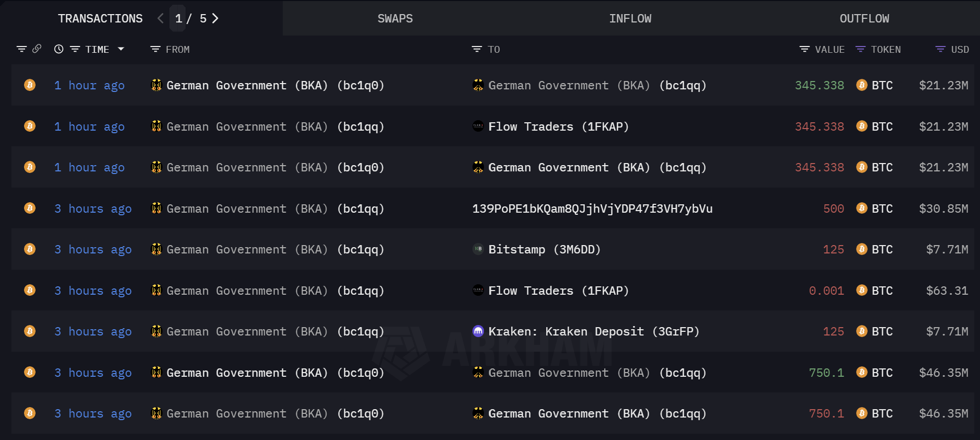
Task: Click the clock icon beside TIME
Action: (x=59, y=49)
